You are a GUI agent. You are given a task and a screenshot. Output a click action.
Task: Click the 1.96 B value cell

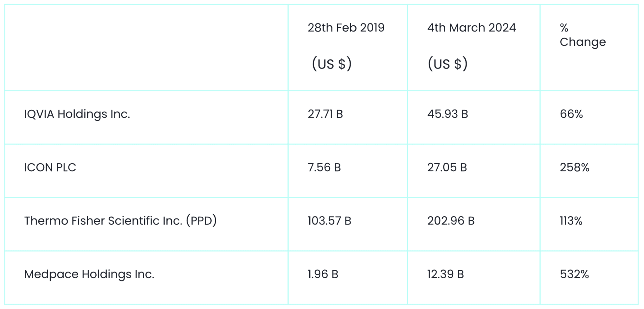[x=323, y=274]
